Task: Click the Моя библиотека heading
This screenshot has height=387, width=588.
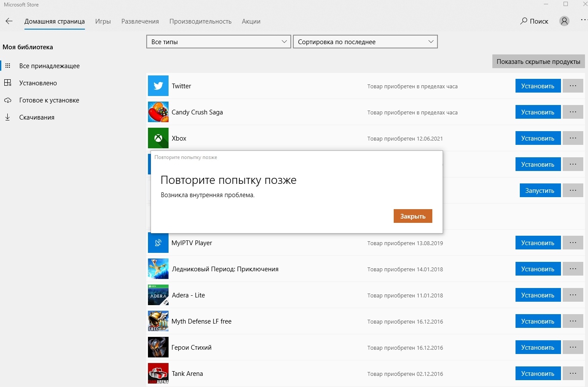Action: point(28,47)
